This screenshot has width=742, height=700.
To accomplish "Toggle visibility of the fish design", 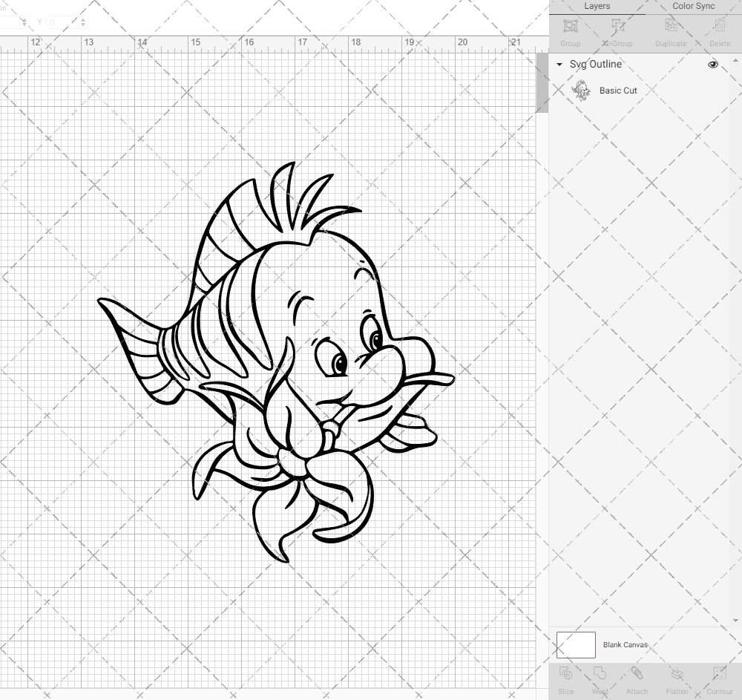I will click(x=713, y=65).
